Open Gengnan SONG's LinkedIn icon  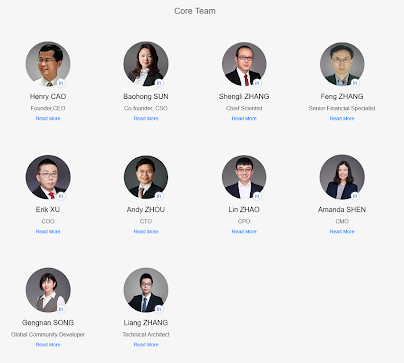(61, 309)
